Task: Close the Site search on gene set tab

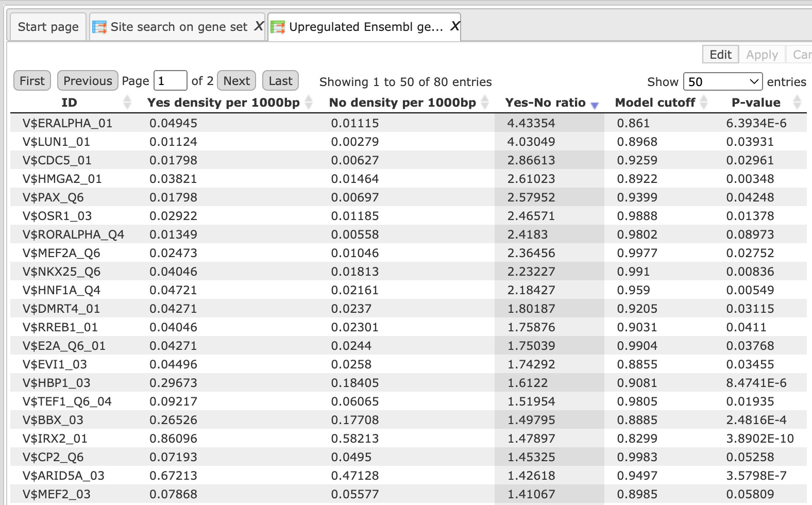Action: tap(259, 26)
